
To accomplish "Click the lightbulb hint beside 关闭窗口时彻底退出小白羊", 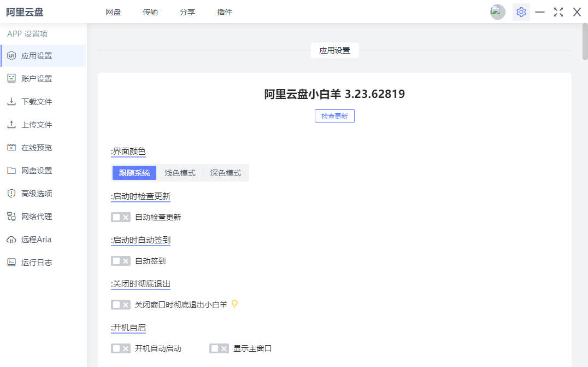I will click(234, 304).
